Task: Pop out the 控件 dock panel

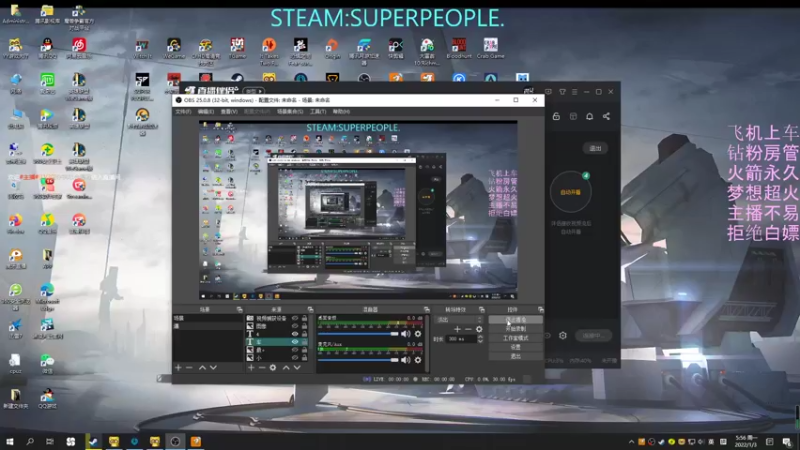Action: (540, 310)
